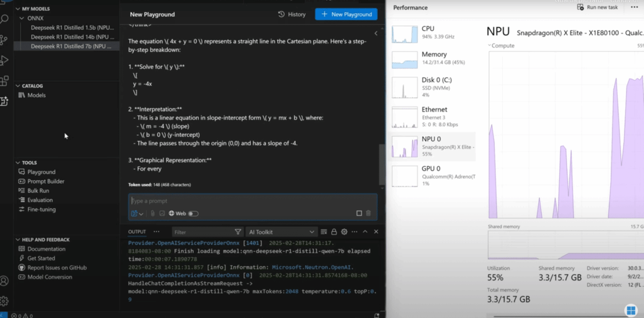Open the AI Toolkit output channel dropdown
This screenshot has width=644, height=318.
pyautogui.click(x=281, y=232)
